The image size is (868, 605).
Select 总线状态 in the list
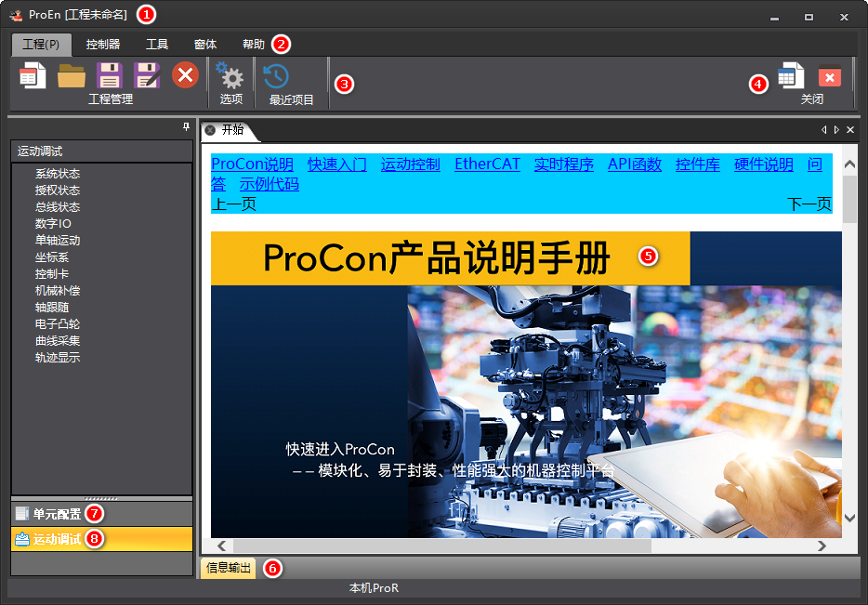pos(58,207)
